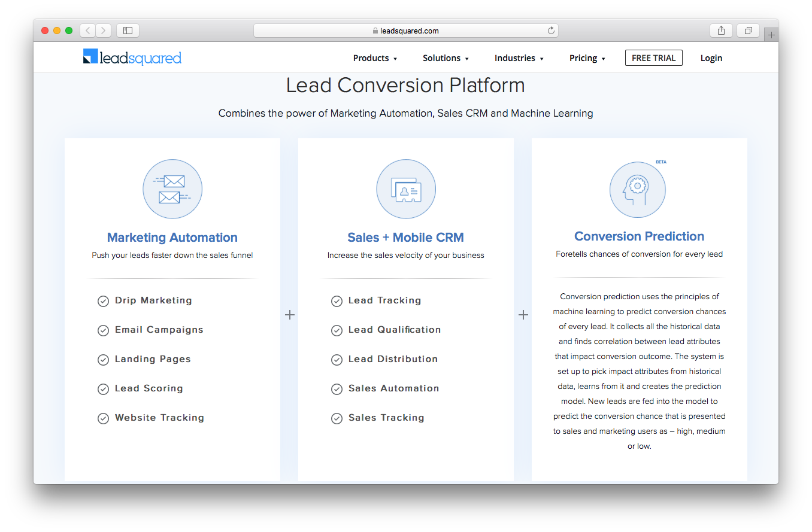Open a new tab with plus button
812x532 pixels.
[x=771, y=35]
